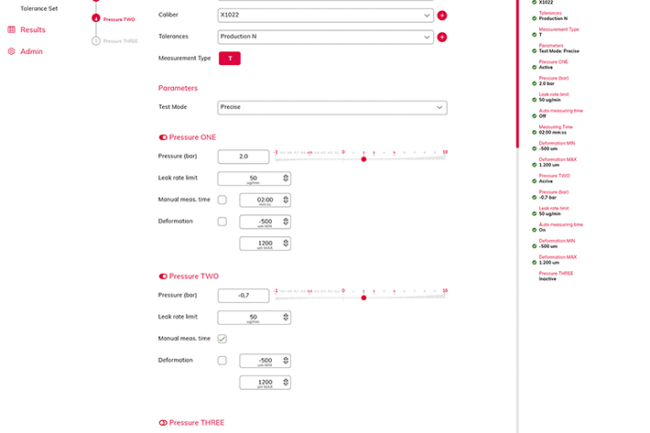Click the Results table icon

point(12,30)
